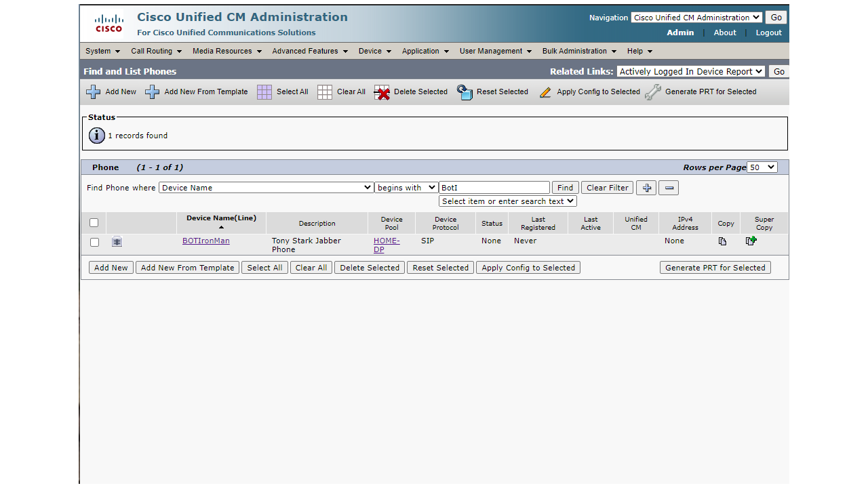This screenshot has height=488, width=868.
Task: Open the Application menu
Action: point(425,51)
